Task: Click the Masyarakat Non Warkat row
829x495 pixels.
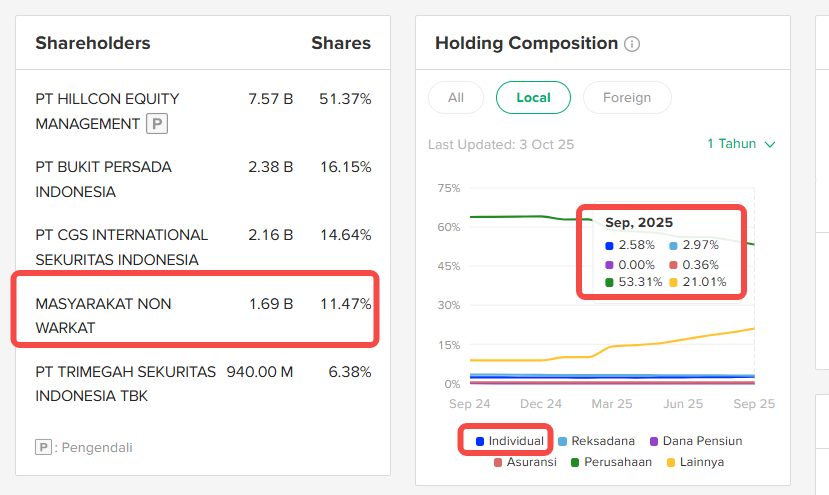Action: click(103, 315)
